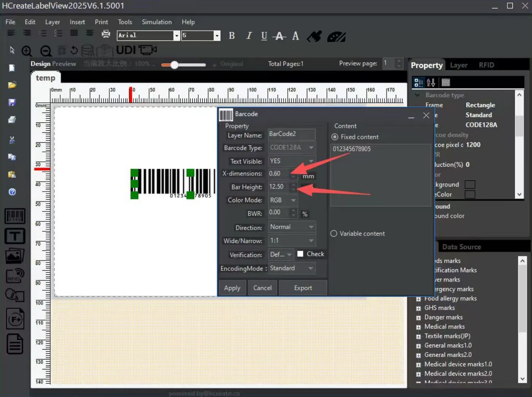Open the Simulation menu
This screenshot has height=397, width=532.
157,22
